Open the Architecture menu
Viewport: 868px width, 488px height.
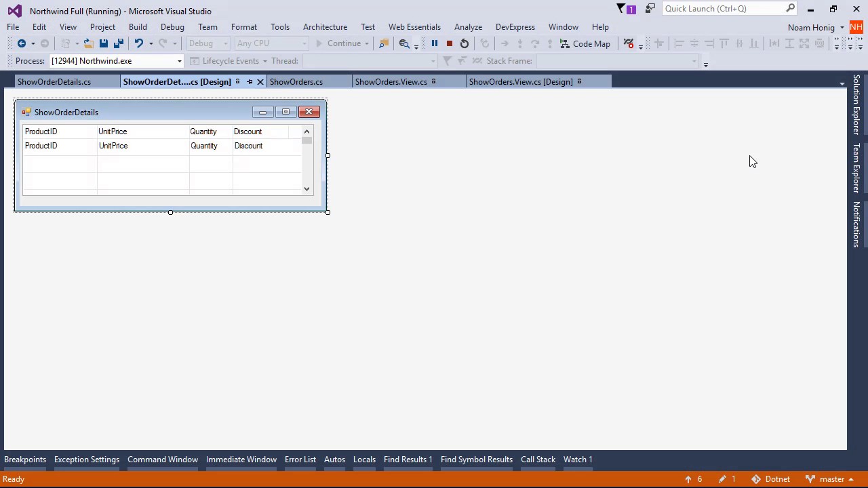[x=325, y=27]
